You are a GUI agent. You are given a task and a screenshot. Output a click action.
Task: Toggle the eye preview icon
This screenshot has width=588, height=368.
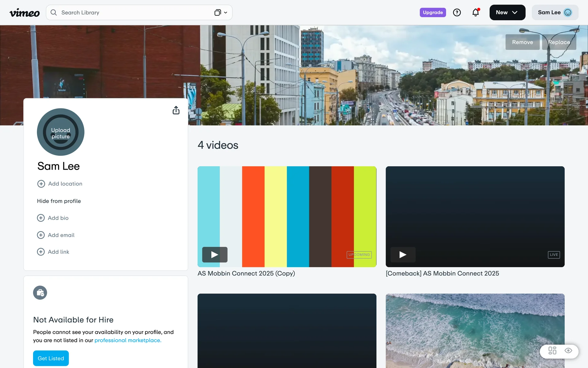[568, 351]
